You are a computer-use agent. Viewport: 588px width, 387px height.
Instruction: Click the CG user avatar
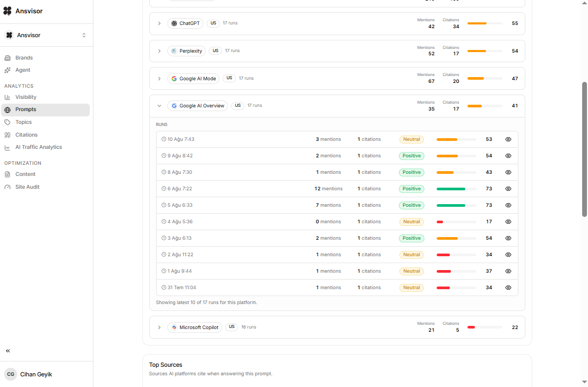coord(11,374)
